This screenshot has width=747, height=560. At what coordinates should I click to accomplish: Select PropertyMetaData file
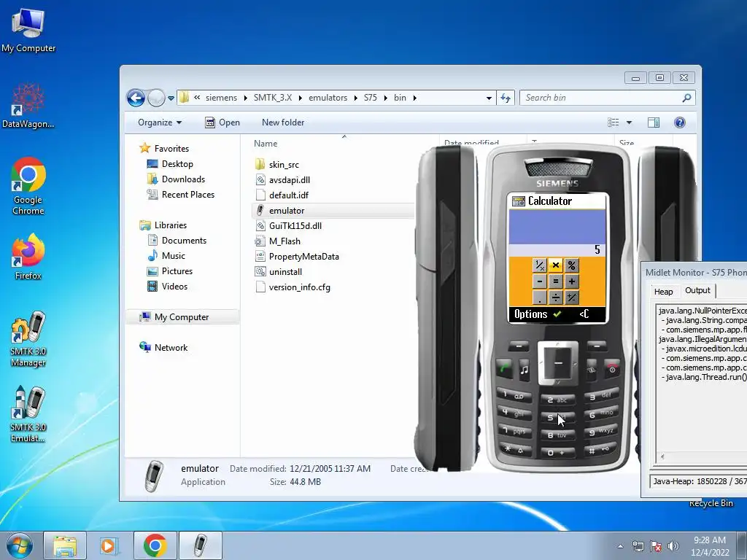pyautogui.click(x=304, y=256)
